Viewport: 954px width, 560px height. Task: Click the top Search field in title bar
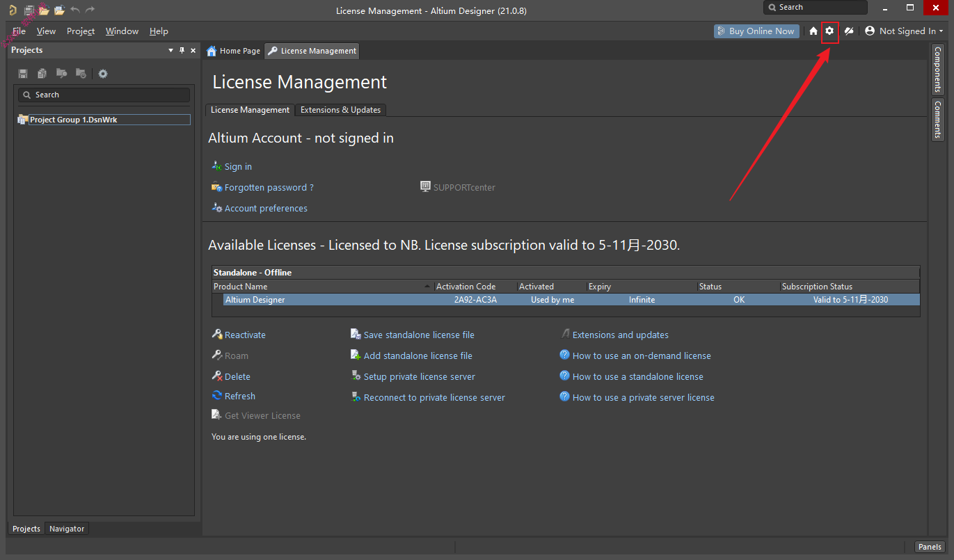816,8
